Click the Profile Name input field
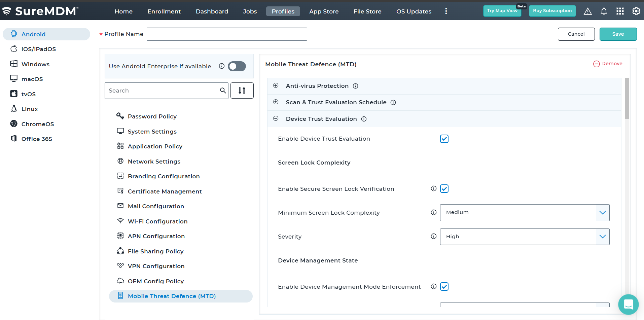 pyautogui.click(x=227, y=34)
